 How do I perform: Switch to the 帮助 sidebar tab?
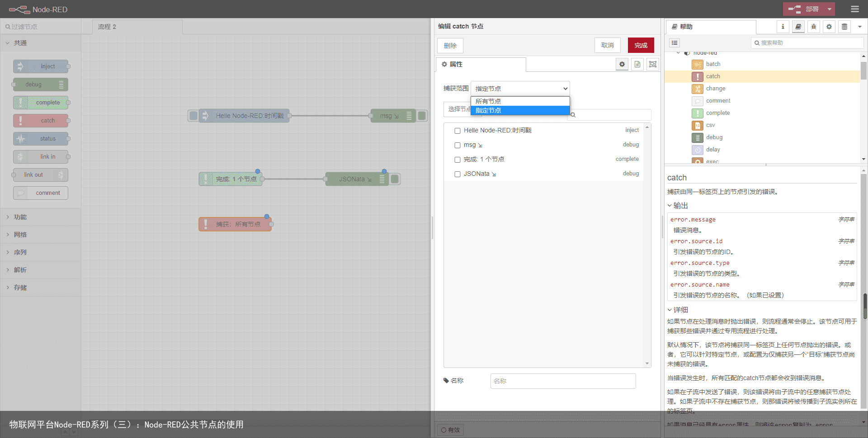pyautogui.click(x=711, y=27)
